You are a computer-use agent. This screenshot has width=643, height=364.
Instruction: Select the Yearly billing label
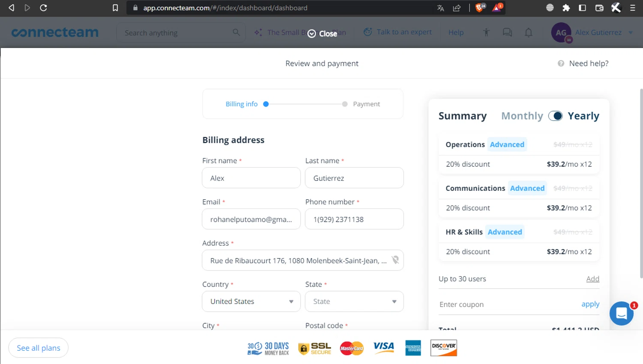pos(583,116)
